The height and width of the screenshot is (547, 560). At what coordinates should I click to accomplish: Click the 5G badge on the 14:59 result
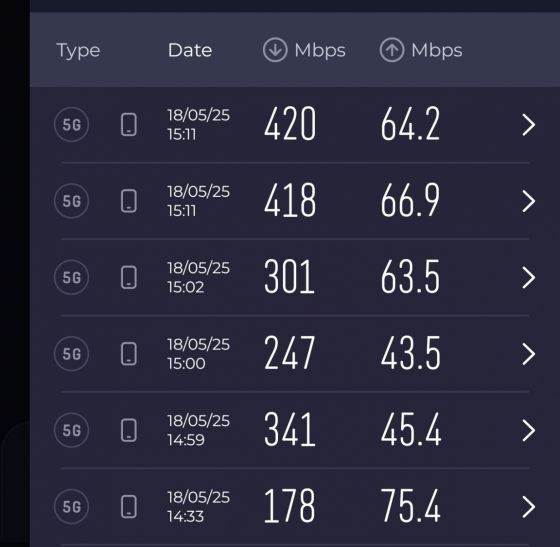click(x=71, y=430)
